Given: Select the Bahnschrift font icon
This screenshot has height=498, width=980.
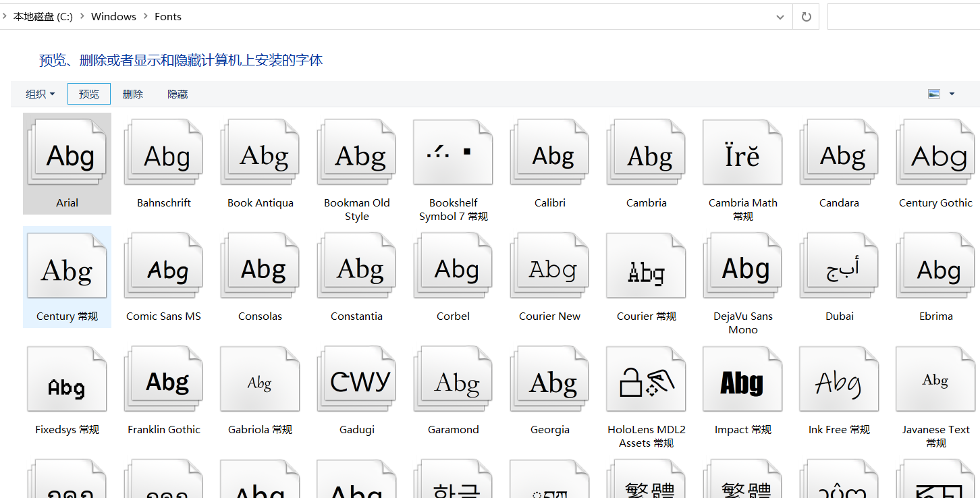Looking at the screenshot, I should pos(163,153).
